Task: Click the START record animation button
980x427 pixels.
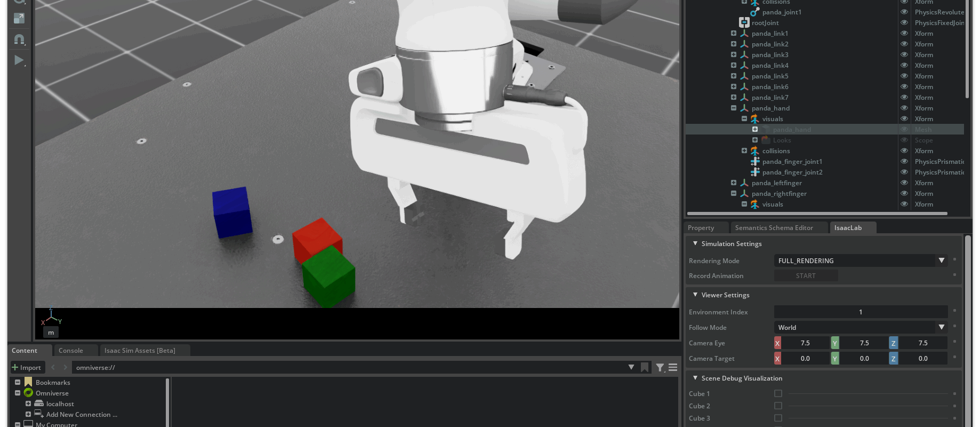Action: 806,276
